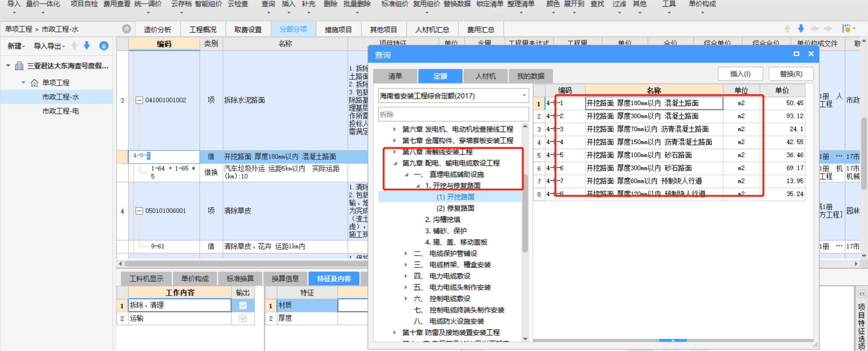Expand 二、电缆保护管铺设 node

(406, 253)
